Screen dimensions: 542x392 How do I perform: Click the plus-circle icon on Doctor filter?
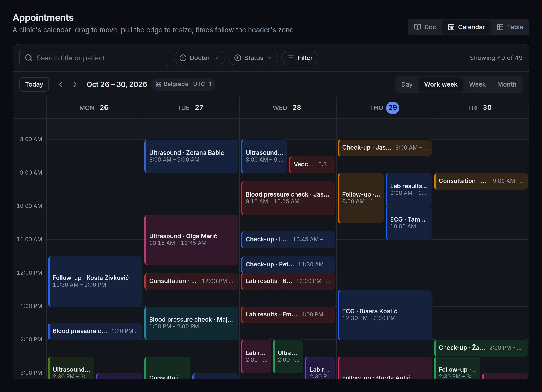point(183,58)
